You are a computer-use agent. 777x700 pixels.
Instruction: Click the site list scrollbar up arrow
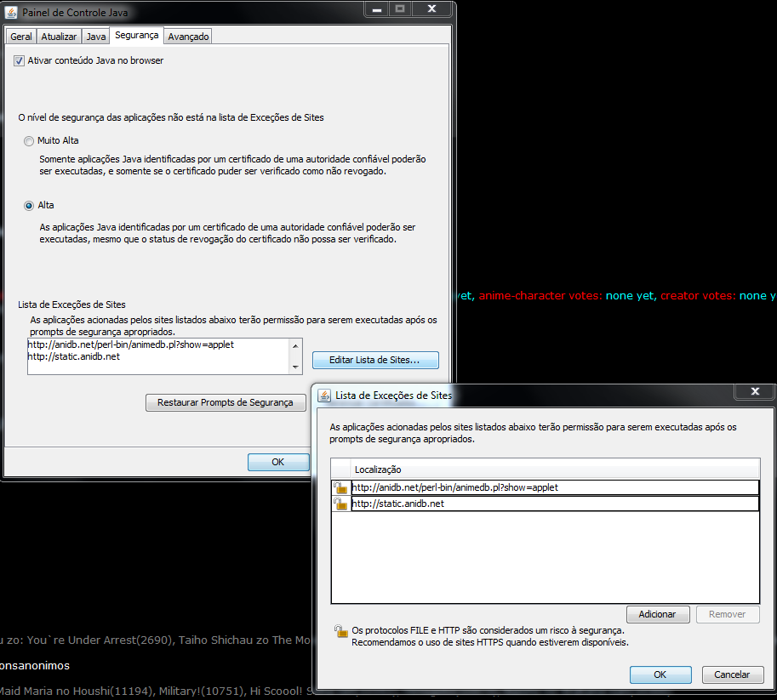tap(295, 346)
